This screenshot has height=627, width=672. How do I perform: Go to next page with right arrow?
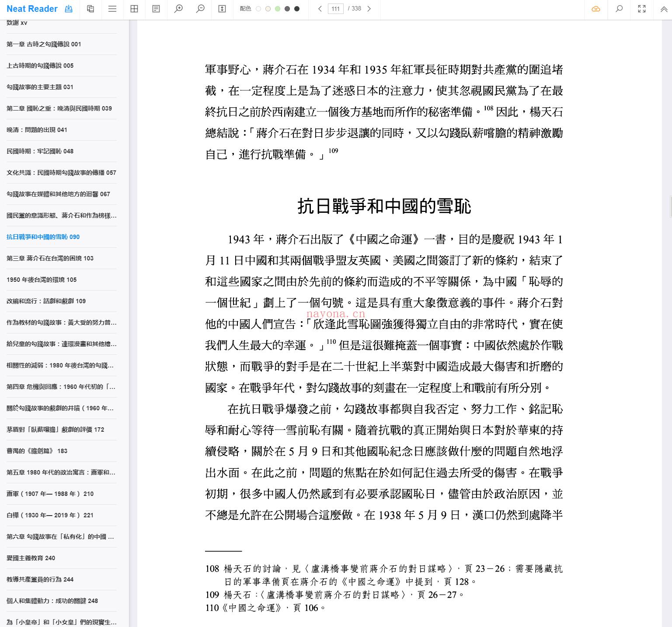click(369, 9)
